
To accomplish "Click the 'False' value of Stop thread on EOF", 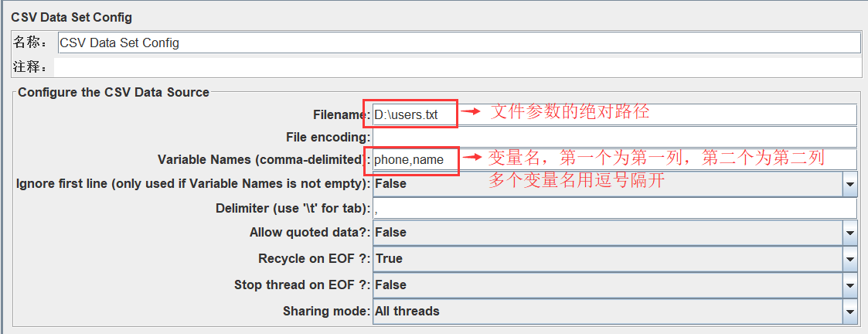I will coord(390,285).
